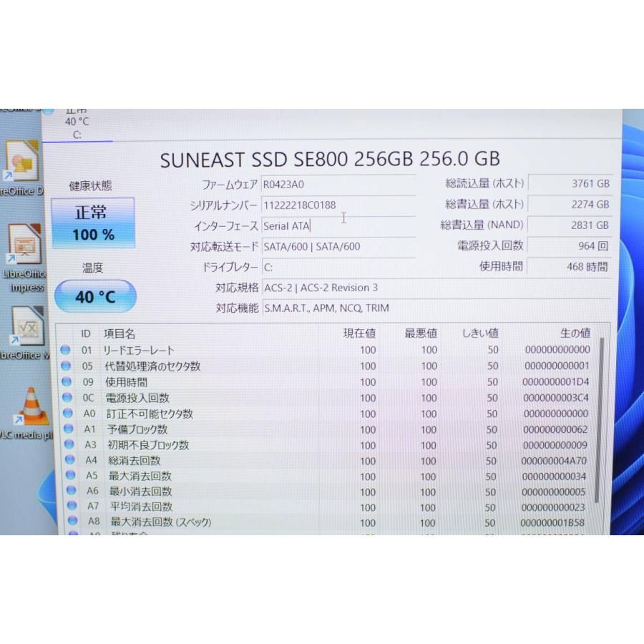Click raw value 0000000003C4

556,398
